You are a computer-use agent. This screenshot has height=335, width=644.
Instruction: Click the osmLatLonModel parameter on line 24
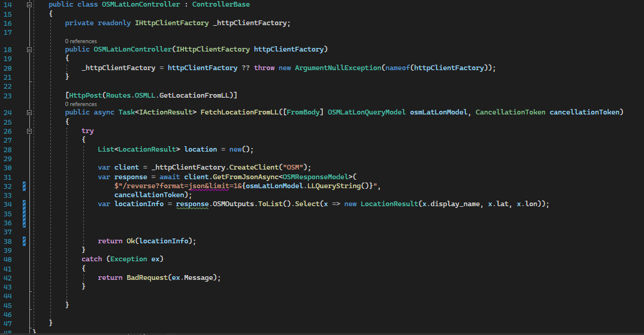[x=439, y=112]
